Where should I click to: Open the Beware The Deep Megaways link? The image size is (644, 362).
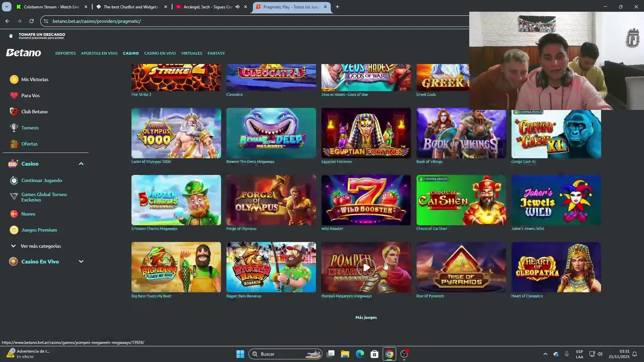[x=251, y=161]
